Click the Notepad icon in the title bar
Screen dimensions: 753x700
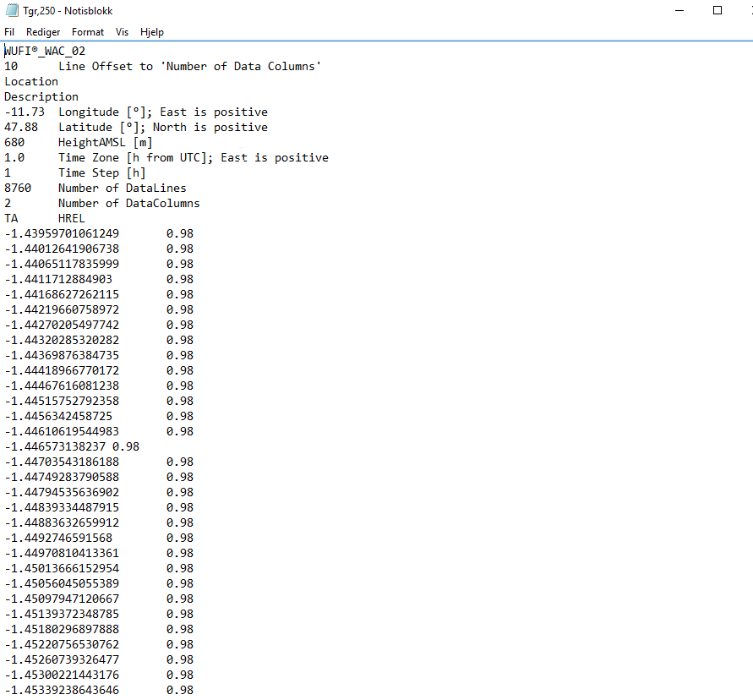(x=10, y=10)
